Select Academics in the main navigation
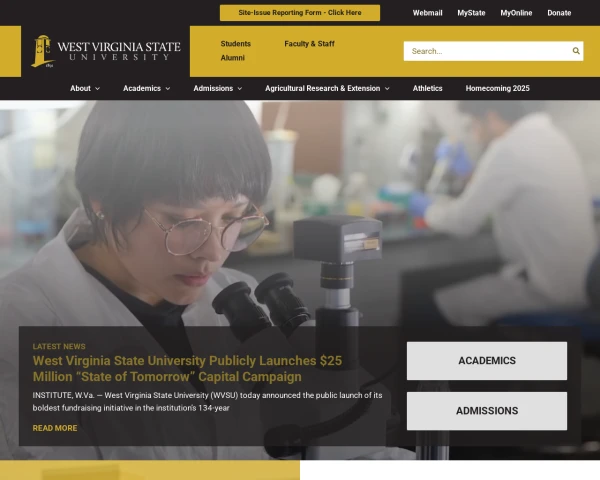600x480 pixels. [x=142, y=88]
